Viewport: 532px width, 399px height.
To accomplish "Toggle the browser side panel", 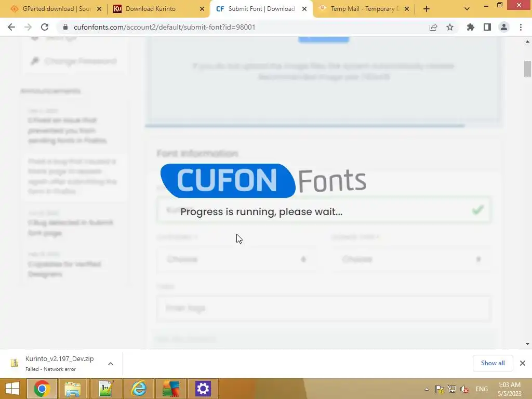I will (x=487, y=27).
